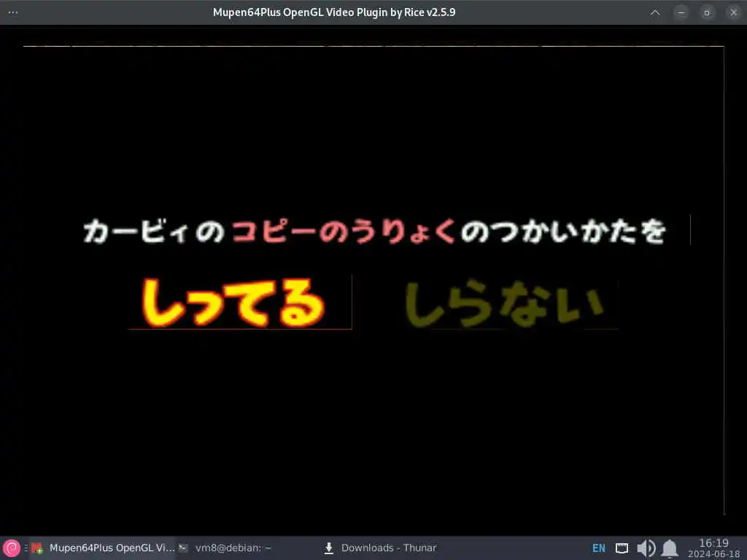747x560 pixels.
Task: Open the display settings tray icon
Action: tap(622, 548)
